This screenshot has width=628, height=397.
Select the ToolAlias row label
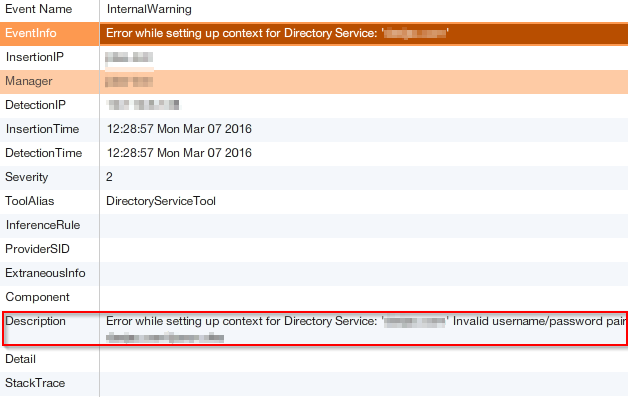pos(30,201)
